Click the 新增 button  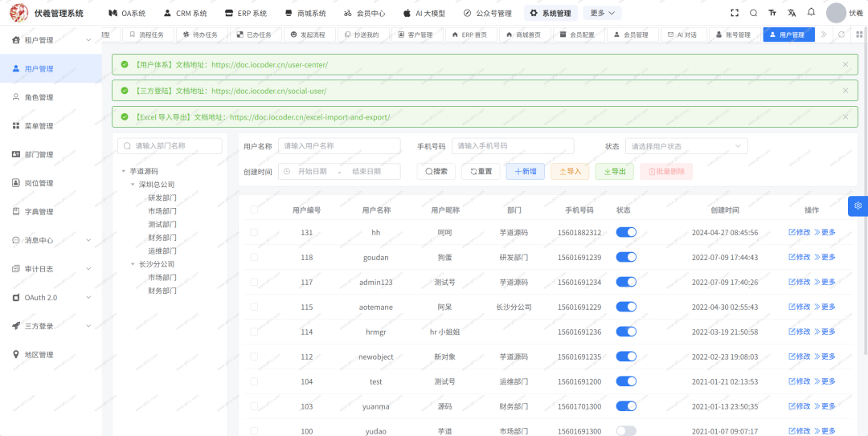(x=526, y=172)
